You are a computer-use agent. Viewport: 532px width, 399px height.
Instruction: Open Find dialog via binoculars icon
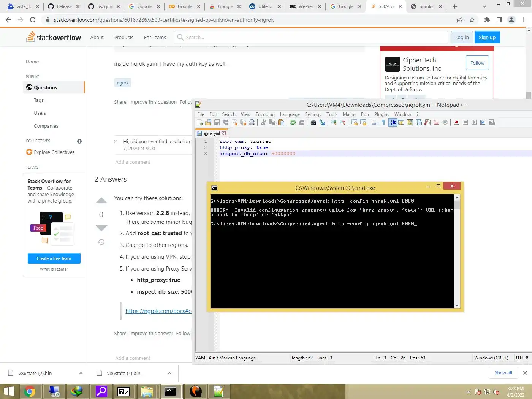click(x=313, y=122)
